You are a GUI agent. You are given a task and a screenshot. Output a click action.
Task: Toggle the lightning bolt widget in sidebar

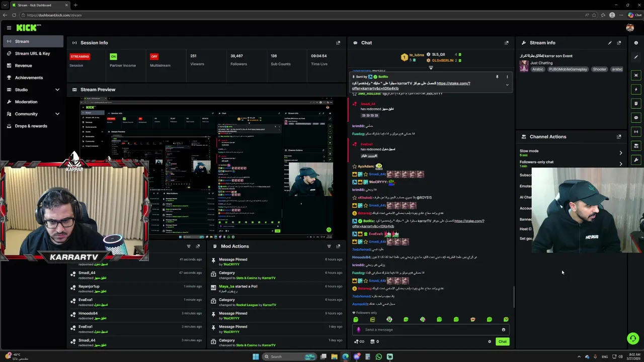pos(636,89)
